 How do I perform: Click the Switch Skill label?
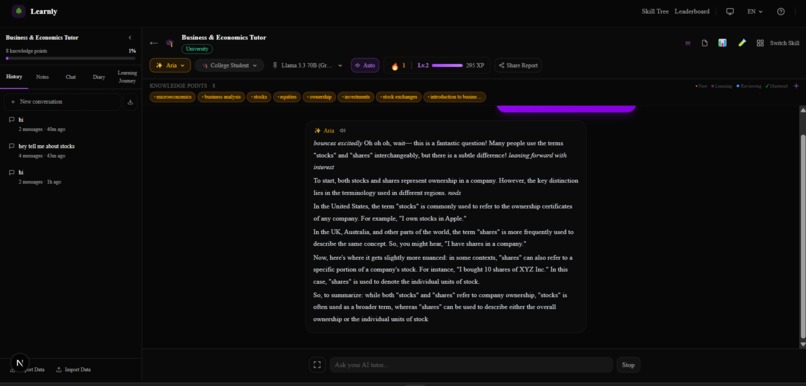[784, 43]
